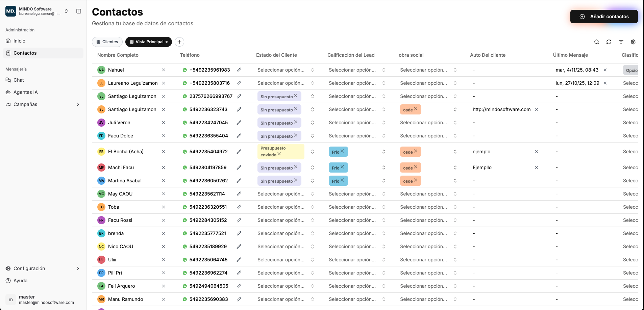Viewport: 644px width, 310px height.
Task: Click the WhatsApp icon next to Nahuel's phone
Action: [x=184, y=70]
